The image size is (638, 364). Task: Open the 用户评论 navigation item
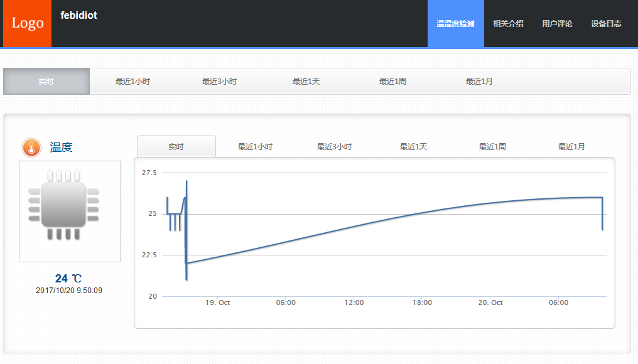coord(557,24)
